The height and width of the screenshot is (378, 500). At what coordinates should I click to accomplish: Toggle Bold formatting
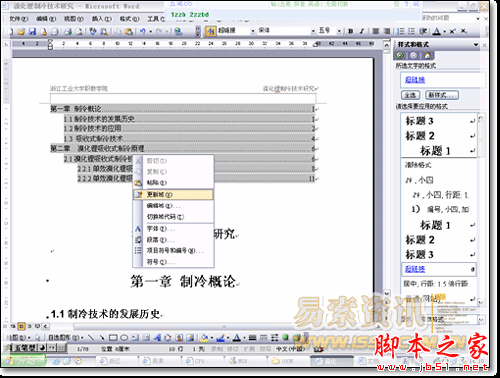350,31
